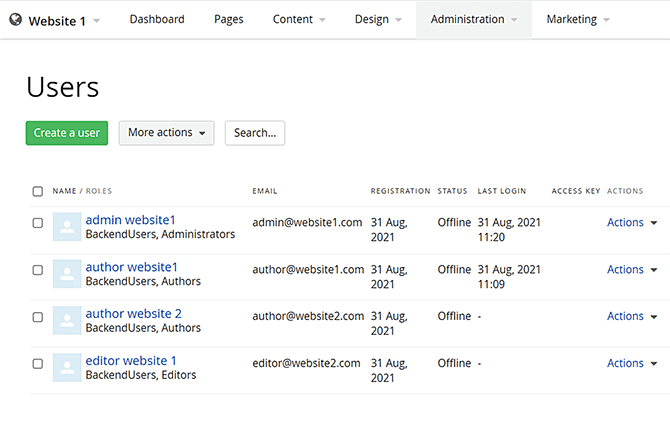Open the Administration menu

tap(473, 20)
